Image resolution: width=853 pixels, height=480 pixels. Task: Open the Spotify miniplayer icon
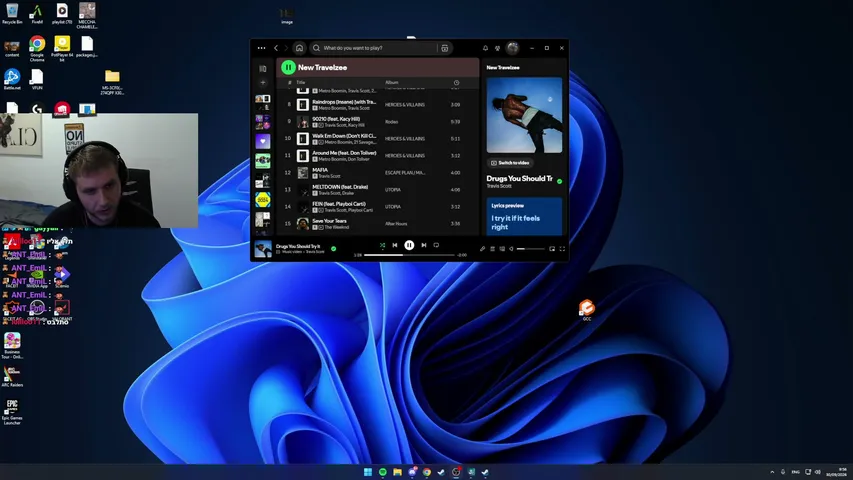click(x=552, y=249)
